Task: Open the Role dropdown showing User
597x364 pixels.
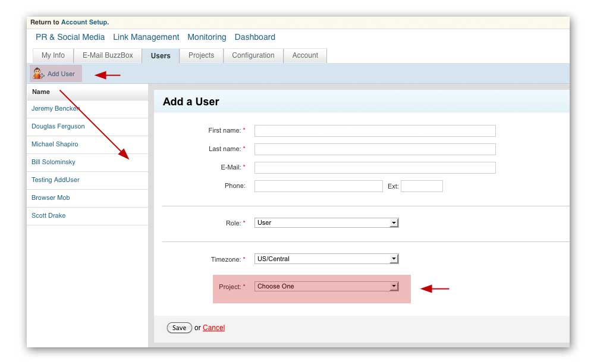Action: [x=326, y=222]
